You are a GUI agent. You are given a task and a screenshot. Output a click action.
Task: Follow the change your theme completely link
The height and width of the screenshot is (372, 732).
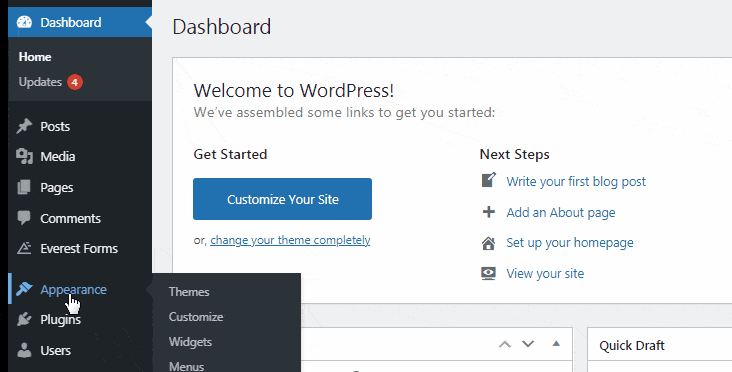coord(290,240)
